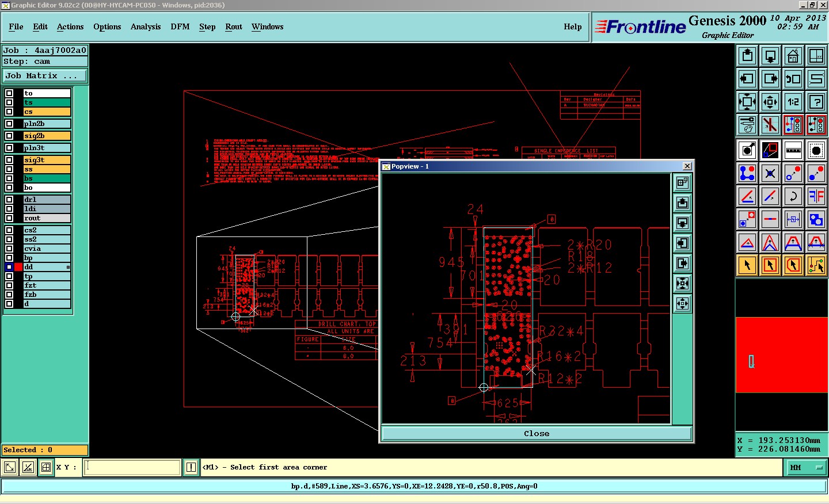This screenshot has width=829, height=504.
Task: Open the Help menu
Action: [x=573, y=26]
